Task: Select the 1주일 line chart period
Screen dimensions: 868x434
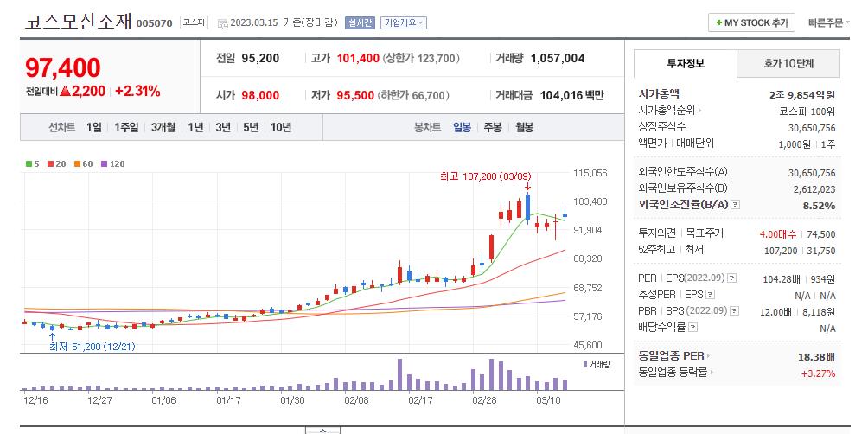Action: coord(126,127)
